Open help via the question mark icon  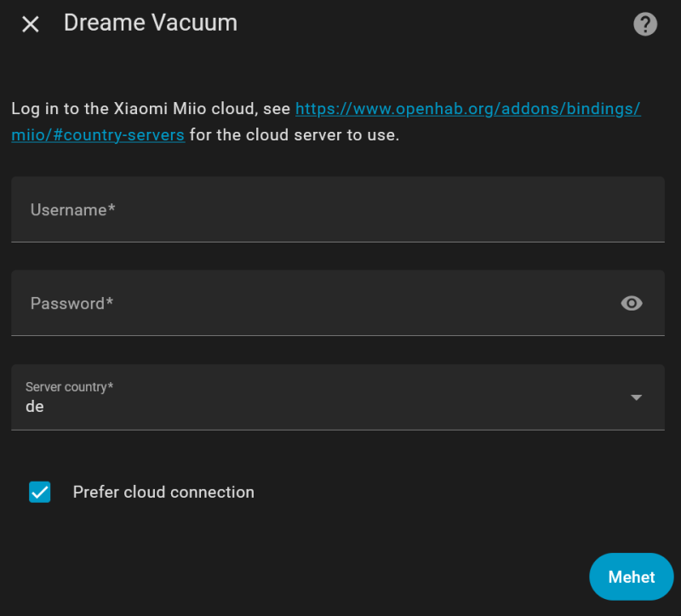pyautogui.click(x=645, y=24)
